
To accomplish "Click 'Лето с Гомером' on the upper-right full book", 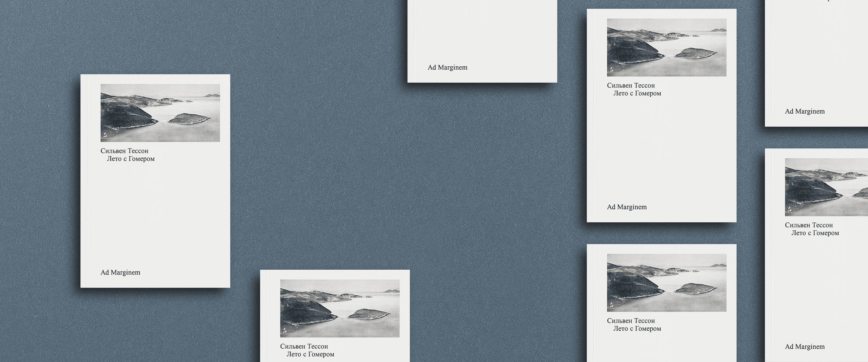I will pos(637,93).
